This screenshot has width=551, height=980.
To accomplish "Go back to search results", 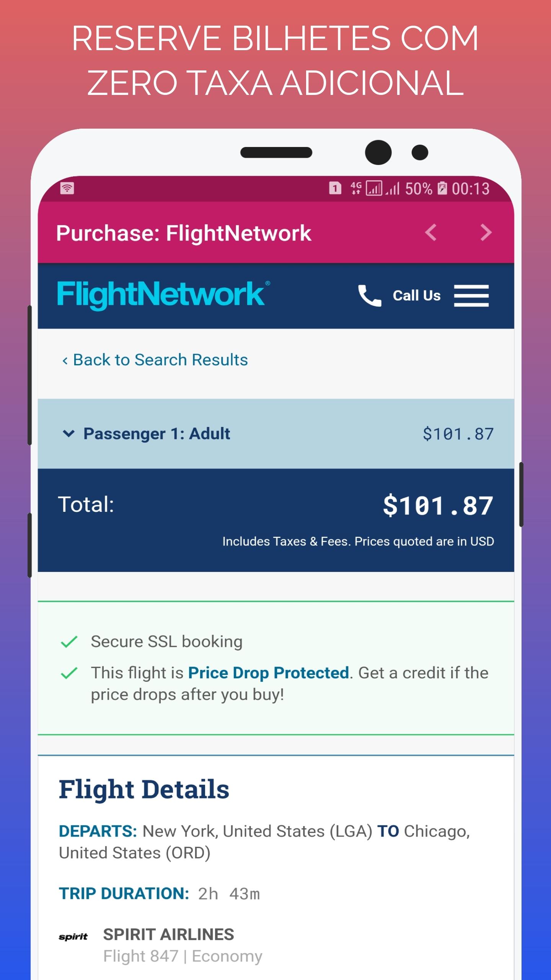I will tap(155, 360).
